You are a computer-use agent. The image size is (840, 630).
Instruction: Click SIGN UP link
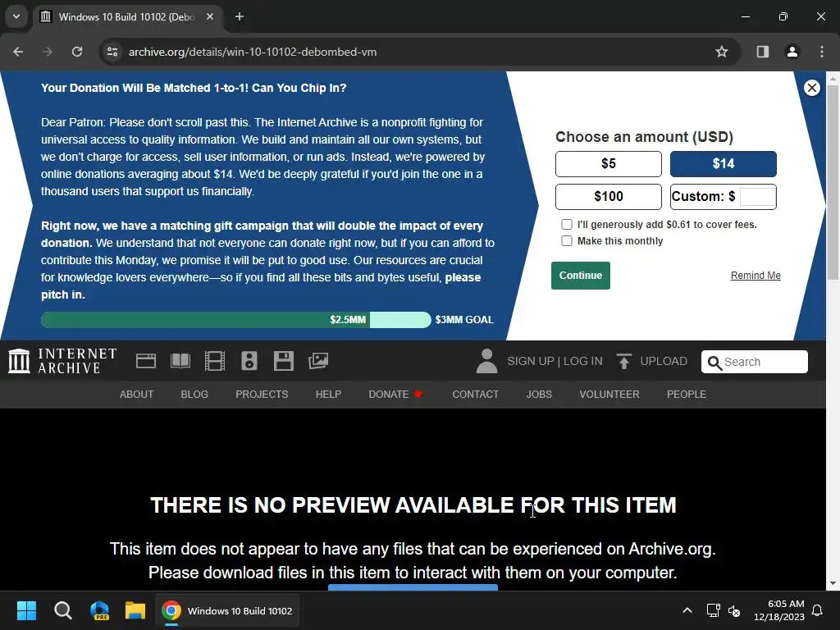click(531, 361)
